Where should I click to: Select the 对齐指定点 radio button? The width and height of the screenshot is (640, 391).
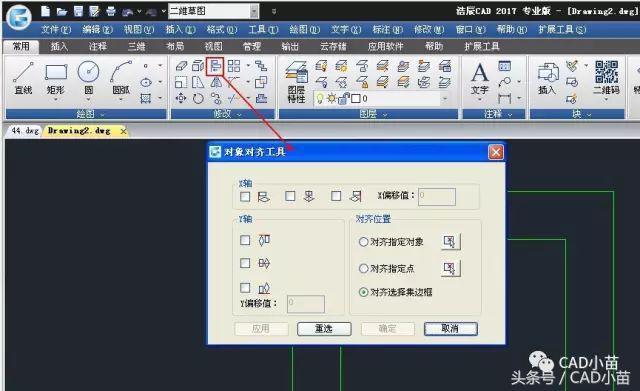point(363,268)
